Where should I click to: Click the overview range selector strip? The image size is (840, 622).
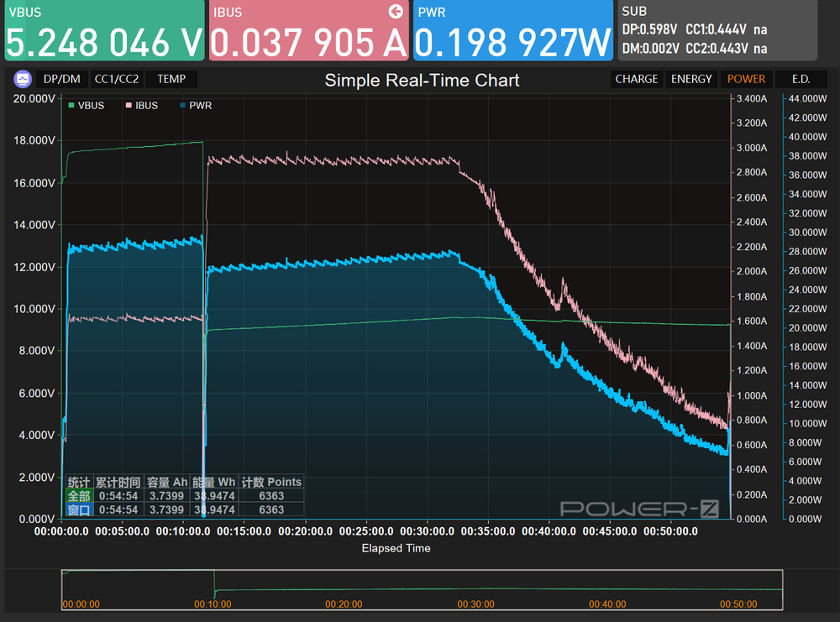[x=423, y=590]
